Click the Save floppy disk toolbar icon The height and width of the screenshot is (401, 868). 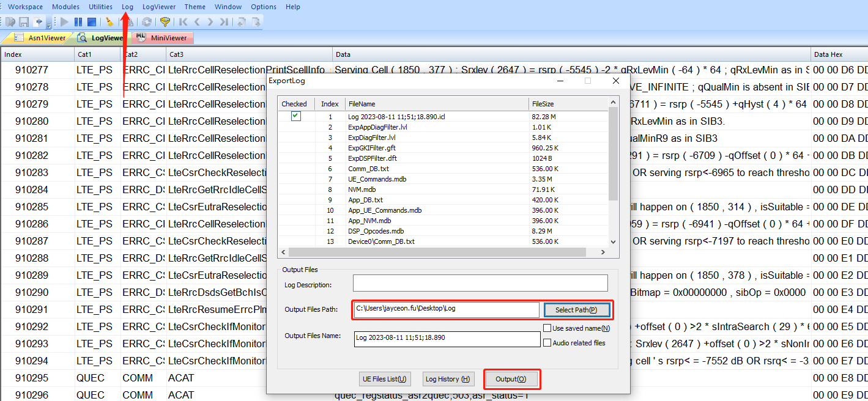[24, 22]
